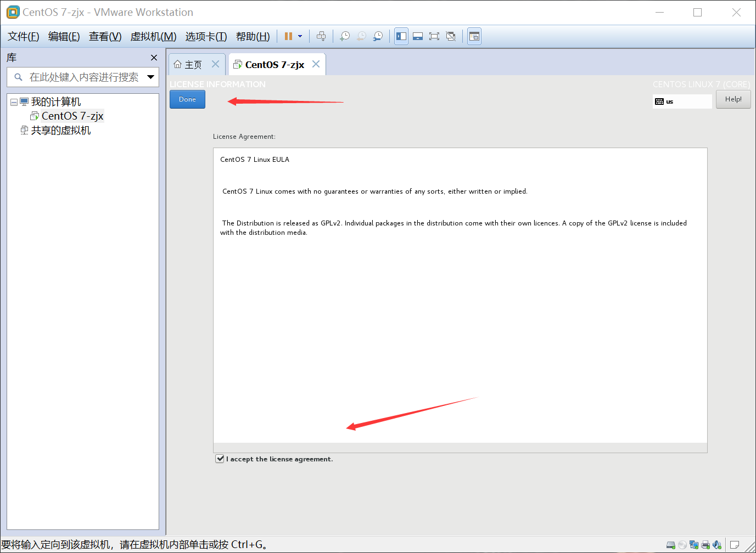Click the network adapter status icon
This screenshot has width=756, height=553.
coord(694,545)
